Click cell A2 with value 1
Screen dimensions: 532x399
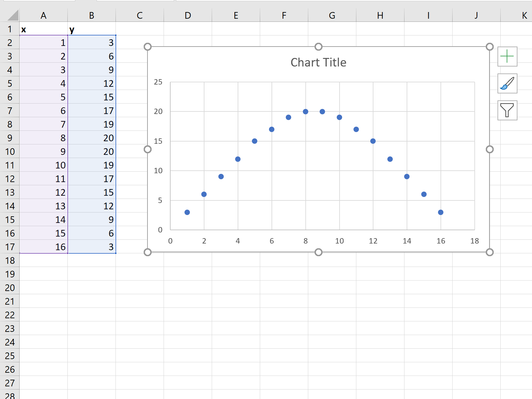point(44,42)
